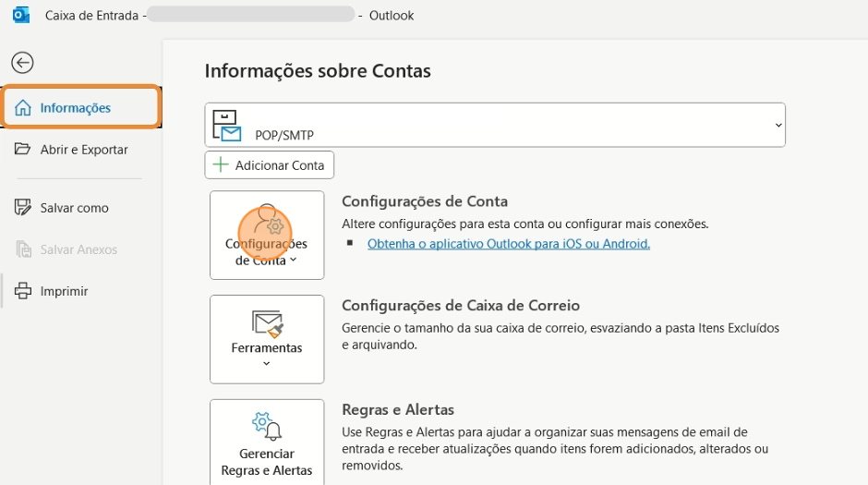The width and height of the screenshot is (868, 485).
Task: Click the Gerenciar Regras e Alertas label
Action: [267, 462]
